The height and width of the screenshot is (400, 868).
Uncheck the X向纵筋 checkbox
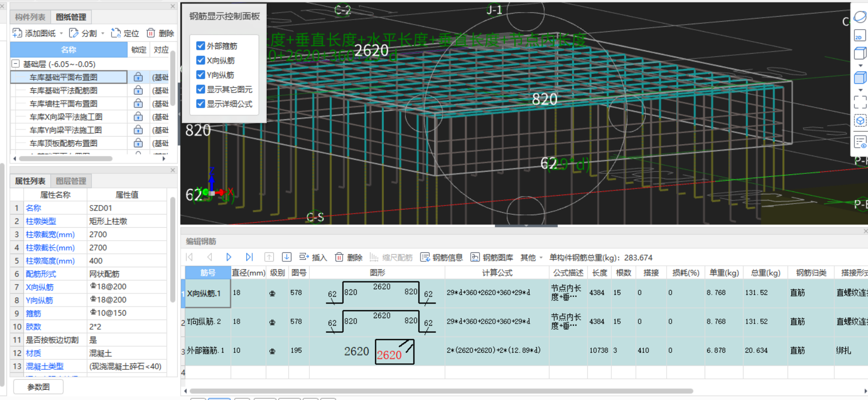(x=200, y=60)
